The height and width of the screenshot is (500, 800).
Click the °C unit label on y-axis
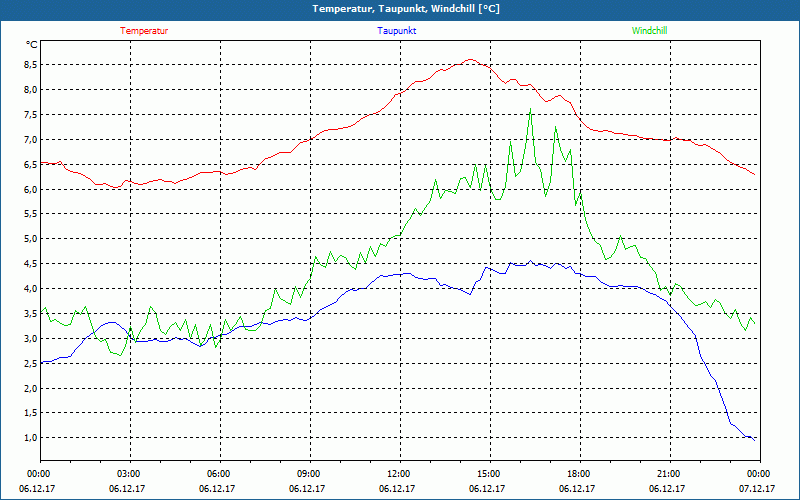pyautogui.click(x=32, y=44)
